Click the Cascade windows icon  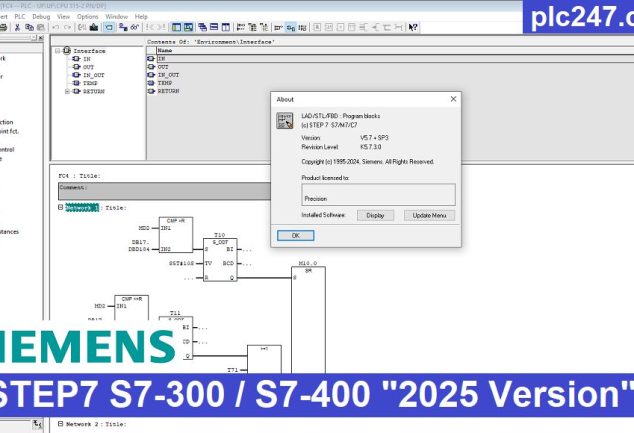(x=203, y=27)
